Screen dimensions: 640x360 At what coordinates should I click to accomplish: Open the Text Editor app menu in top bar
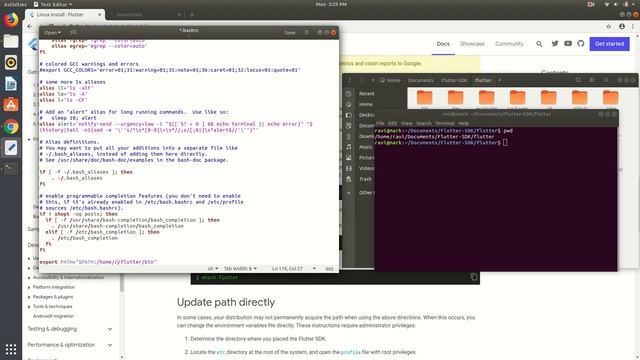(x=53, y=4)
